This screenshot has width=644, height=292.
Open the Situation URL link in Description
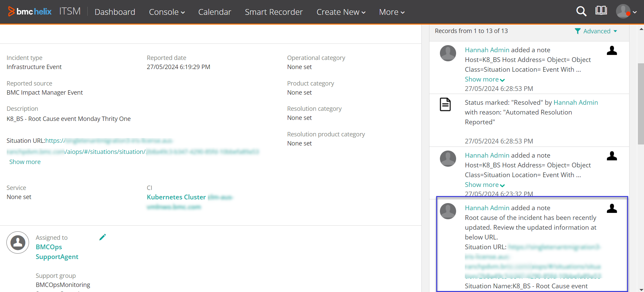133,146
